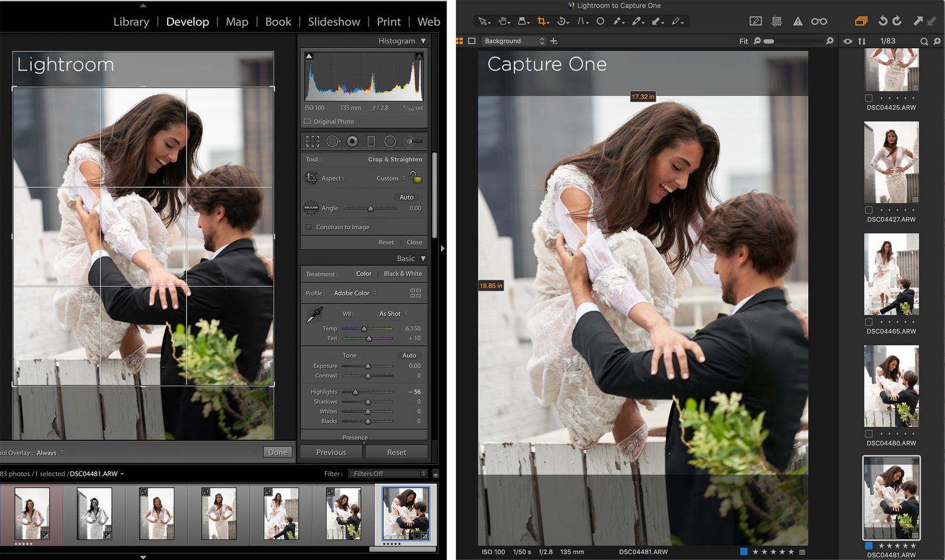Screen dimensions: 945x560
Task: Open the Background layer dropdown in Capture One
Action: pyautogui.click(x=514, y=41)
